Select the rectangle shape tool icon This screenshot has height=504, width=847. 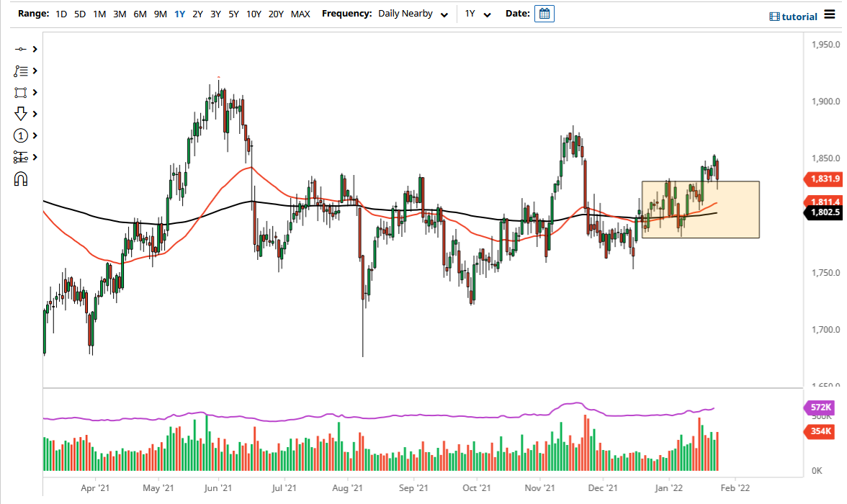pos(20,92)
